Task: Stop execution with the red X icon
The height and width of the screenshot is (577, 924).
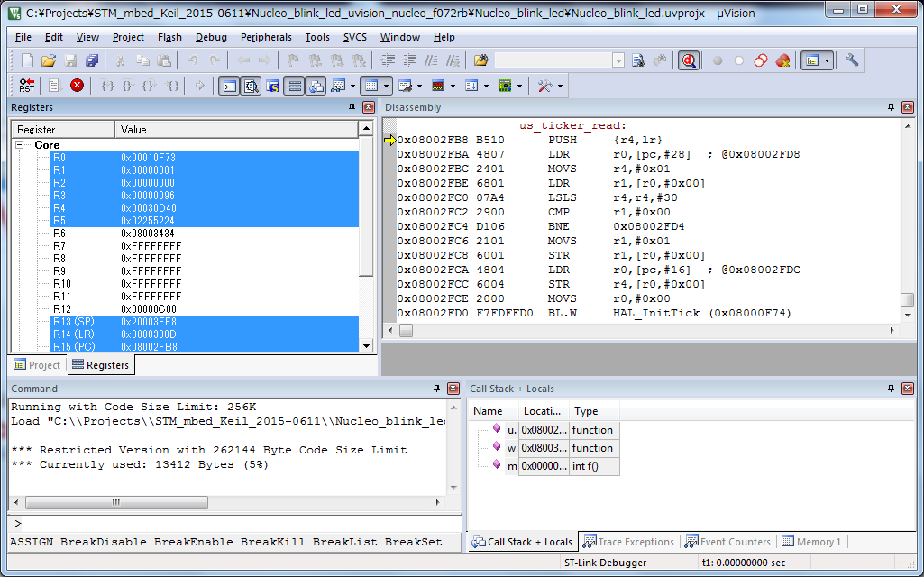Action: (x=77, y=86)
